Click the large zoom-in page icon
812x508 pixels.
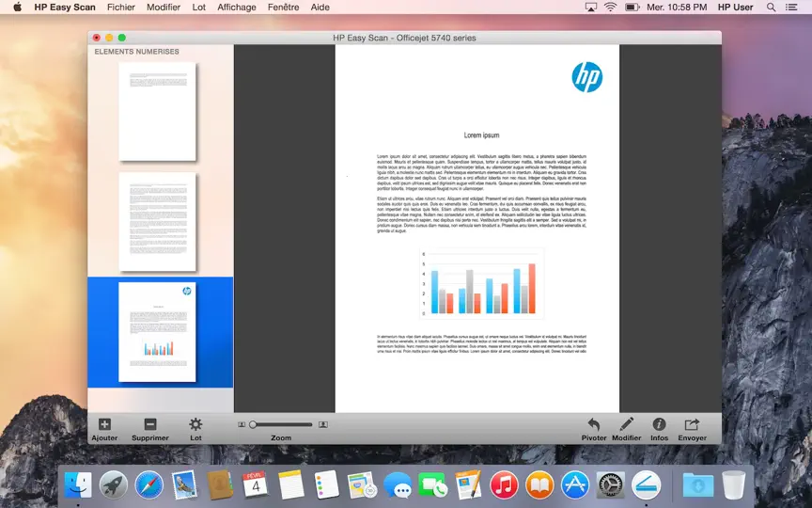click(x=323, y=424)
